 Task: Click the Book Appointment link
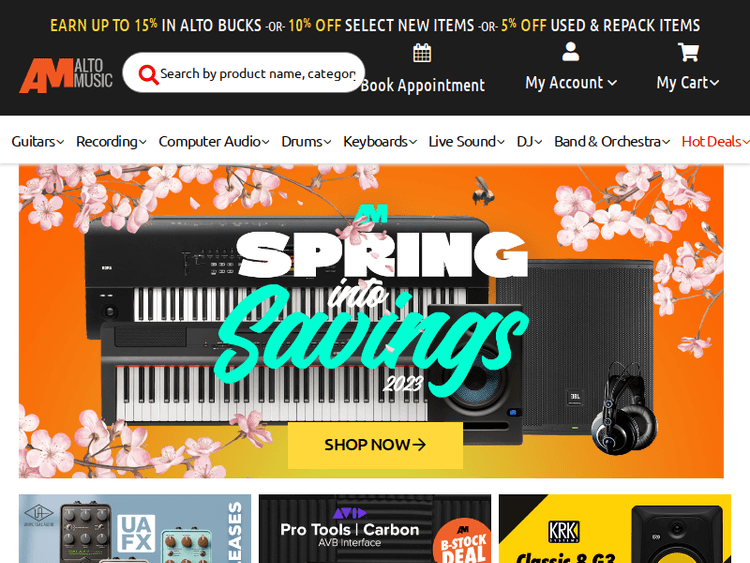click(423, 86)
